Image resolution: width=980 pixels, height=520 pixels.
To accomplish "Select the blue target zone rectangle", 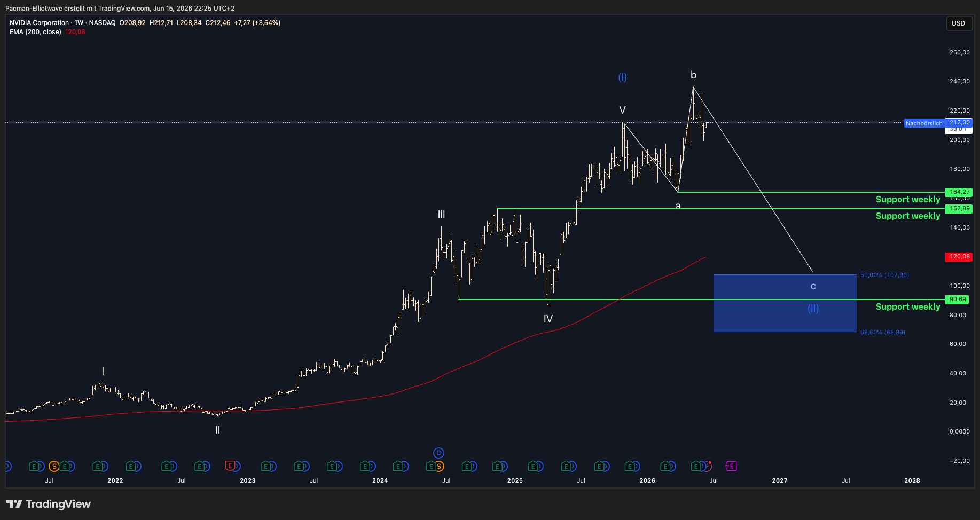I will (x=785, y=303).
